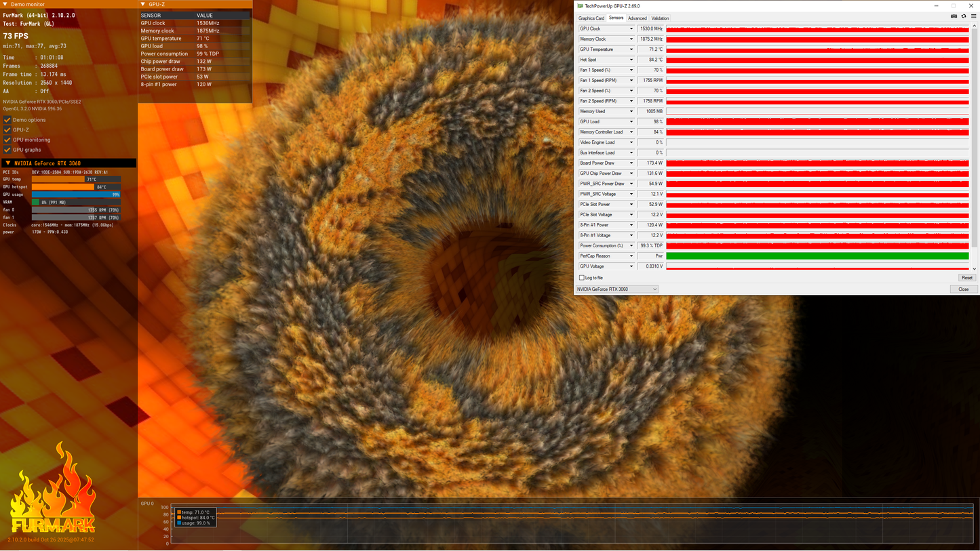
Task: Click the FurMark flame logo
Action: [x=52, y=488]
